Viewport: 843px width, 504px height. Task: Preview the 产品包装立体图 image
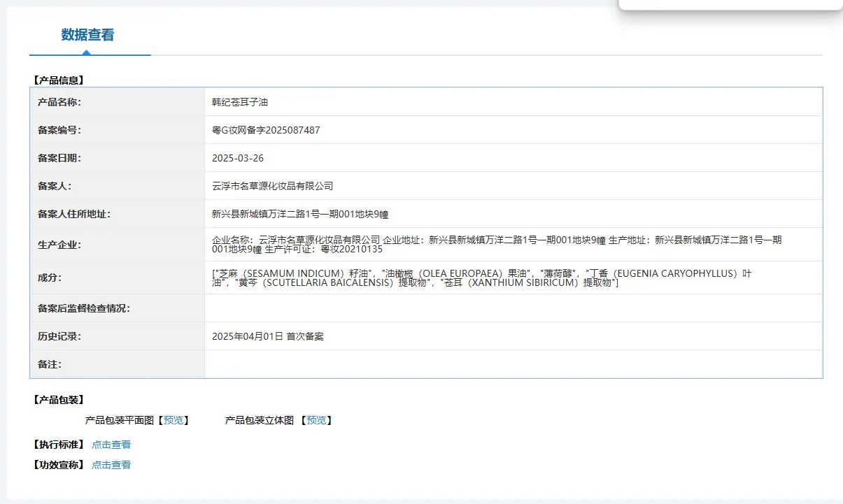tap(316, 420)
